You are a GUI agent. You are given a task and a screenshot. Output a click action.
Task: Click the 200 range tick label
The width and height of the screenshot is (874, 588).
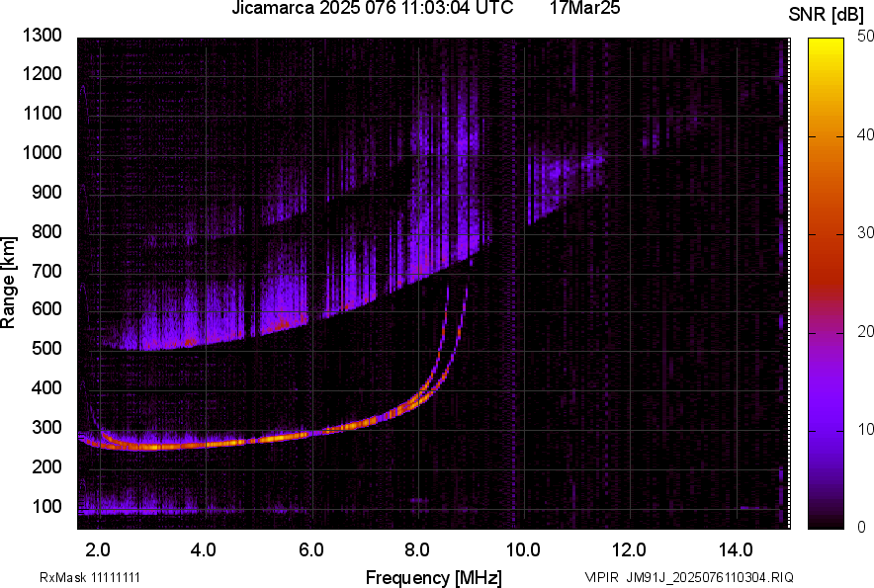point(46,466)
